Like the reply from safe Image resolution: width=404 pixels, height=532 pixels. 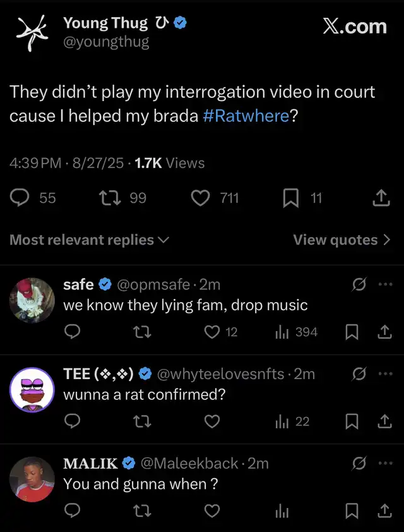213,332
